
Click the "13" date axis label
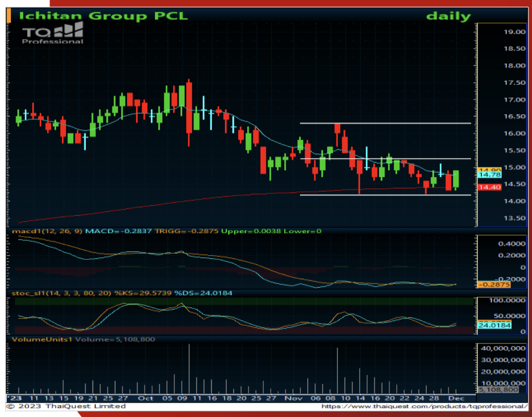49,398
